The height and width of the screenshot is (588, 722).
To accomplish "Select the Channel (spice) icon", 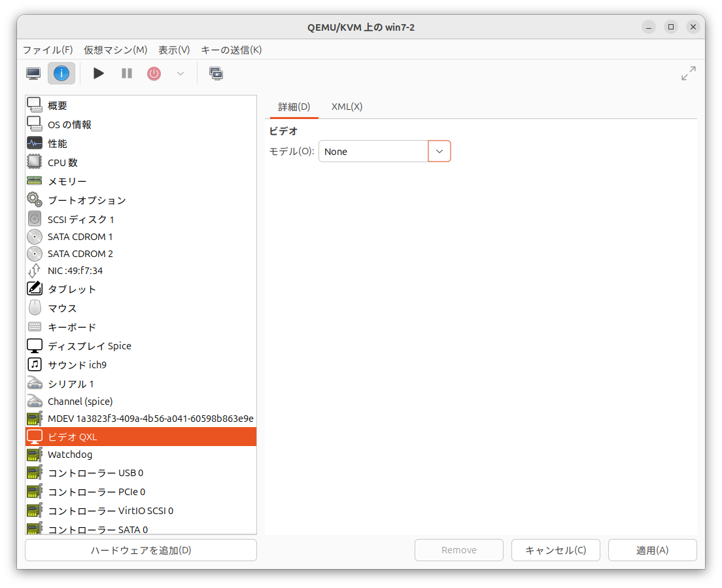I will click(x=35, y=401).
